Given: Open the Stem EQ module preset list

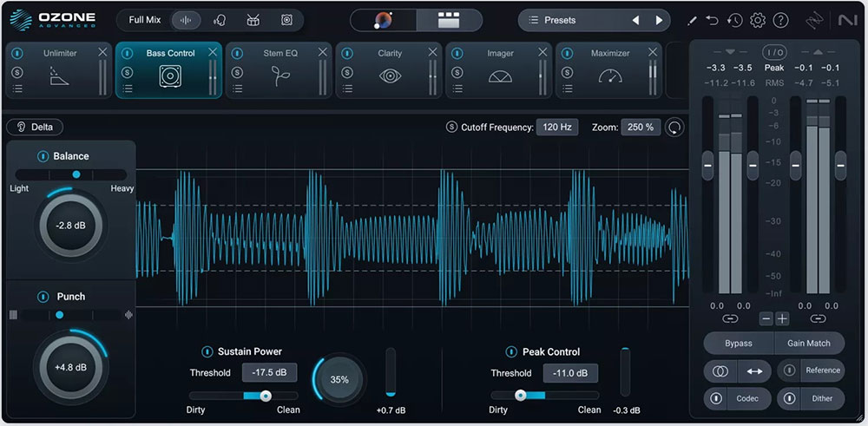Looking at the screenshot, I should coord(238,88).
